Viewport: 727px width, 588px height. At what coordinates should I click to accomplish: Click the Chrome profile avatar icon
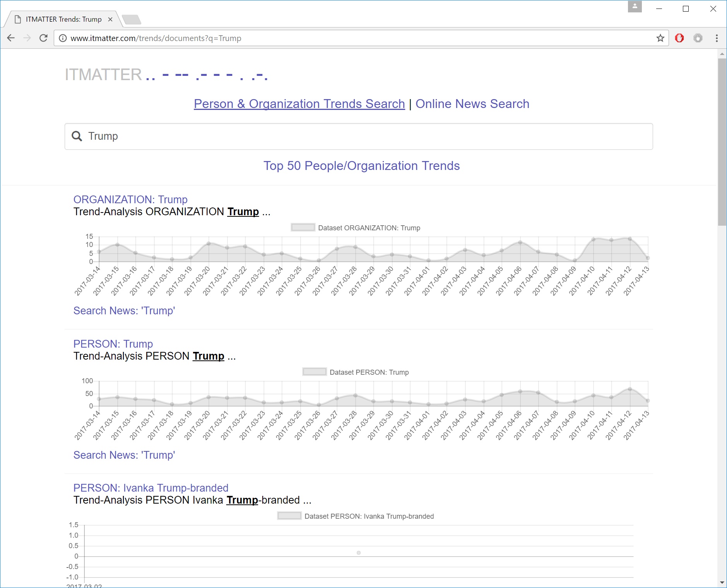pyautogui.click(x=635, y=7)
